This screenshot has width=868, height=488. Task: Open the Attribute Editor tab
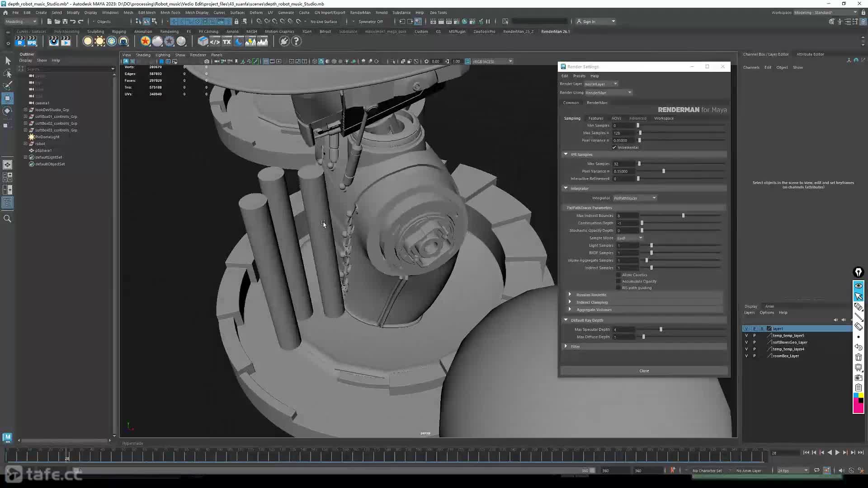point(810,54)
